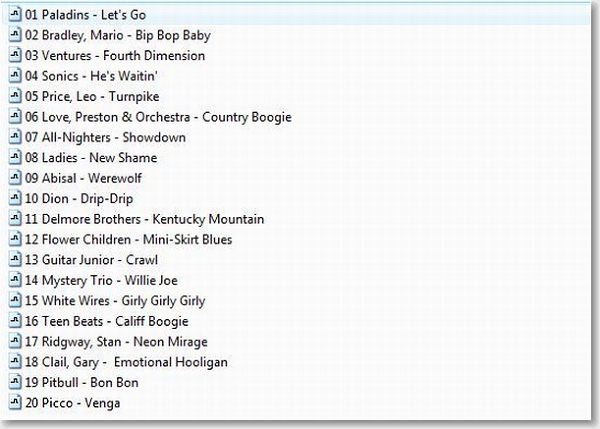Click the music icon beside 16 Teen Beats
The image size is (600, 429).
[x=14, y=321]
